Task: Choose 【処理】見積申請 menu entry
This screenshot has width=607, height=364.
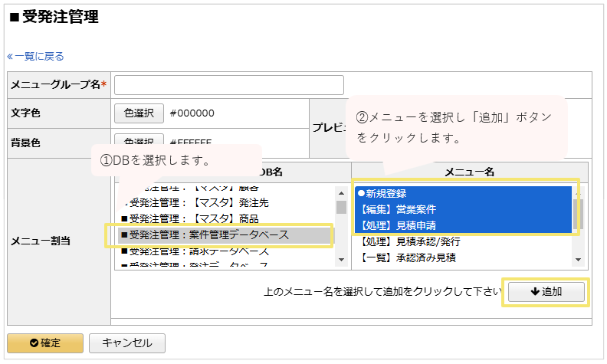Action: [x=396, y=225]
